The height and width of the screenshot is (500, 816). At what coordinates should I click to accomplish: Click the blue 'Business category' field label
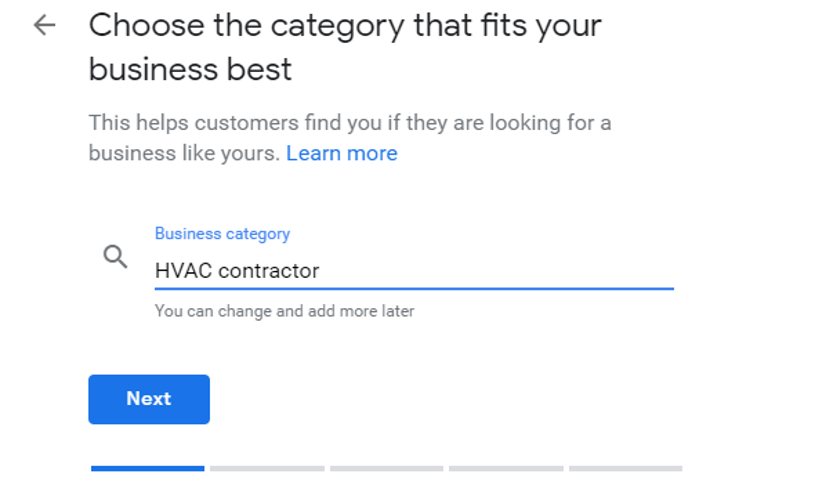coord(223,234)
